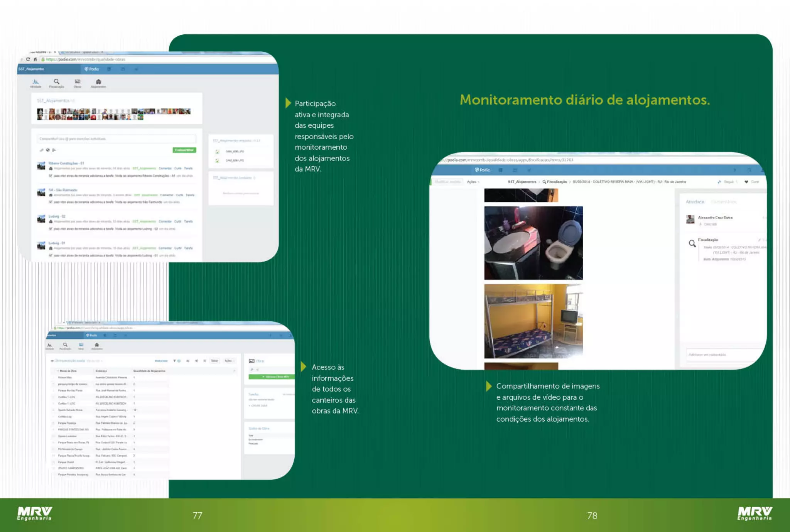Screen dimensions: 790x532
Task: Click the filter funnel icon in Obras table toolbar
Action: pyautogui.click(x=175, y=361)
